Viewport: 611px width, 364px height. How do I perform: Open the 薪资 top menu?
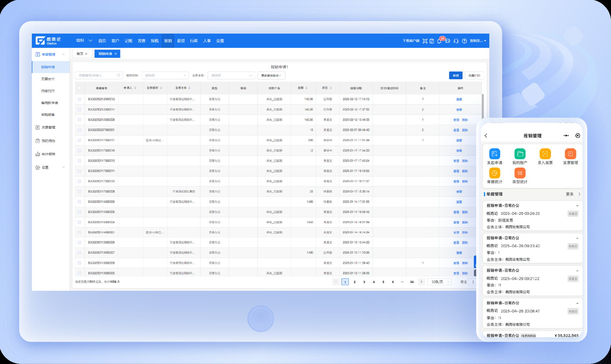(x=181, y=41)
